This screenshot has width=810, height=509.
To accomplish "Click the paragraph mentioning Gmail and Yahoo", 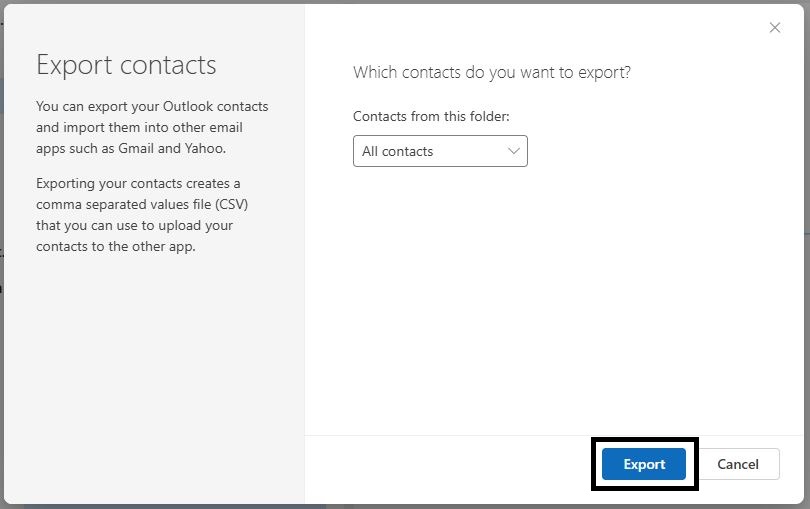I will (152, 127).
